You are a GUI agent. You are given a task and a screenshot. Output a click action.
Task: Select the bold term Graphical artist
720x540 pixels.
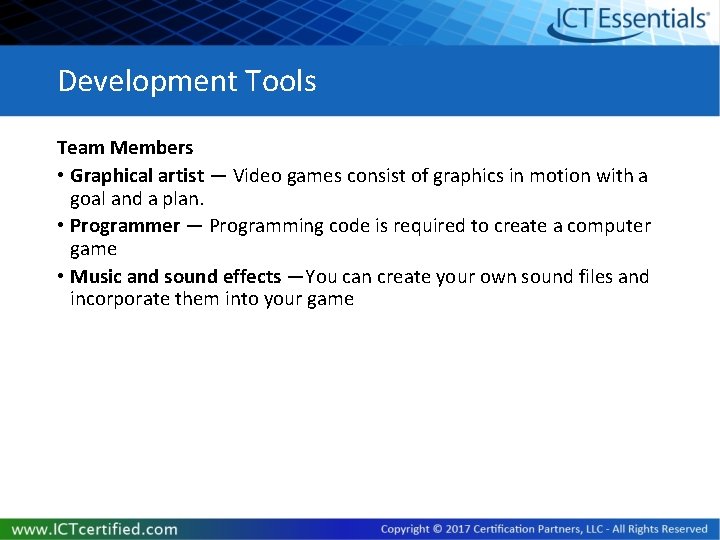click(137, 176)
